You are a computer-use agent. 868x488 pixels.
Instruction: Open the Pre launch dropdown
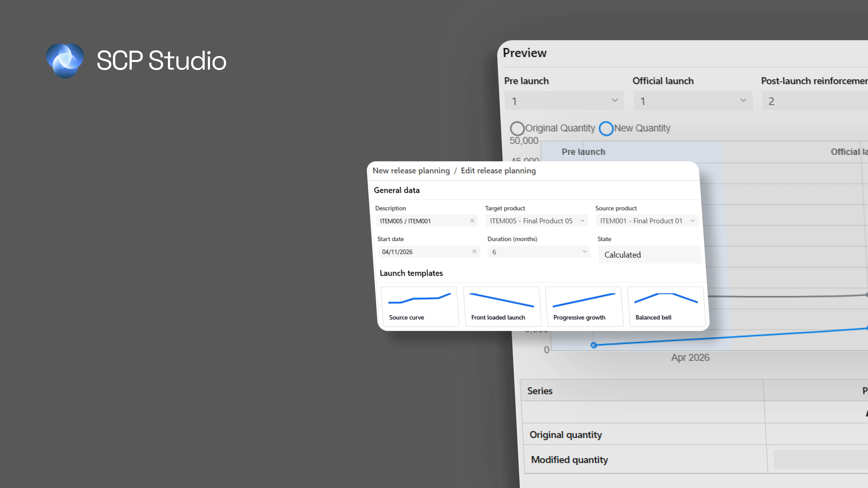[x=564, y=101]
